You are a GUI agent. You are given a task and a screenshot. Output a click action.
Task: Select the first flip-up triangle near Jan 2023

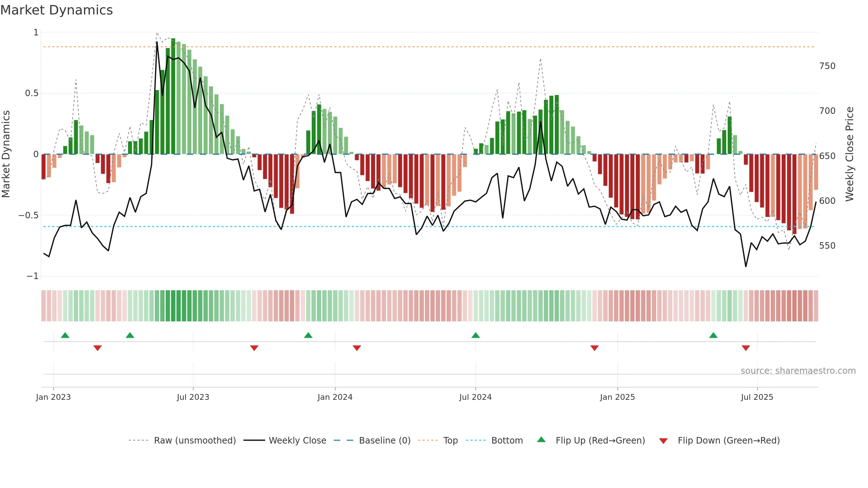tap(65, 335)
